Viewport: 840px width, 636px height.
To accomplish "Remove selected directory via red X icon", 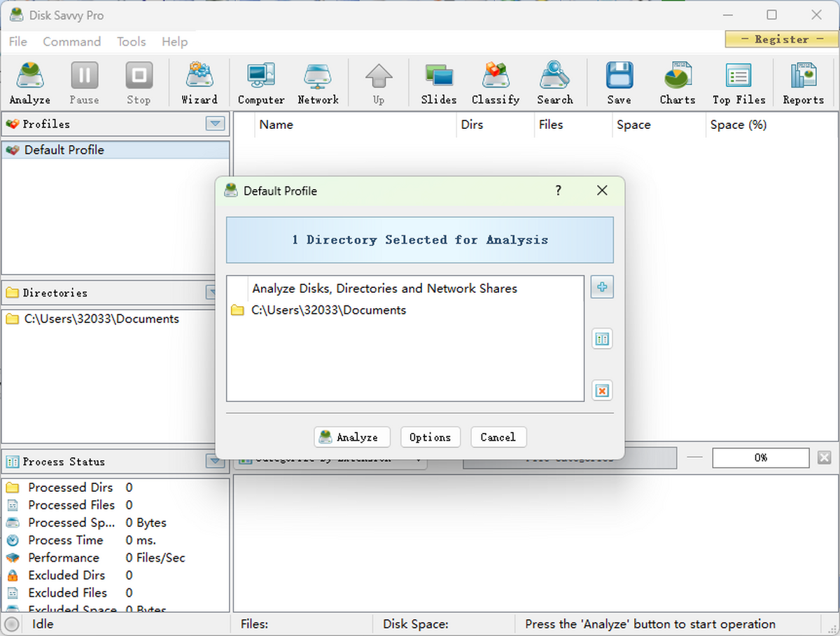I will click(x=602, y=390).
